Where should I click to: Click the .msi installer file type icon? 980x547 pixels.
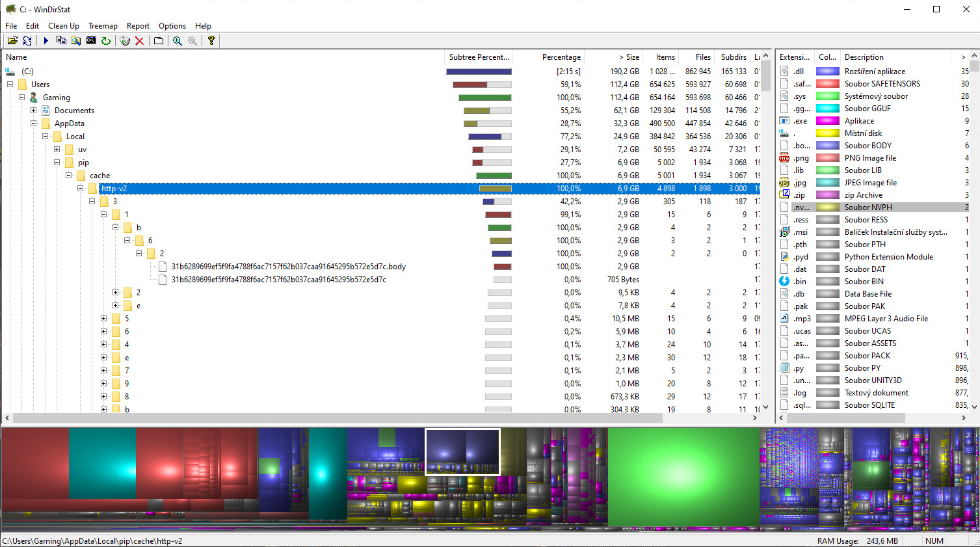tap(784, 232)
